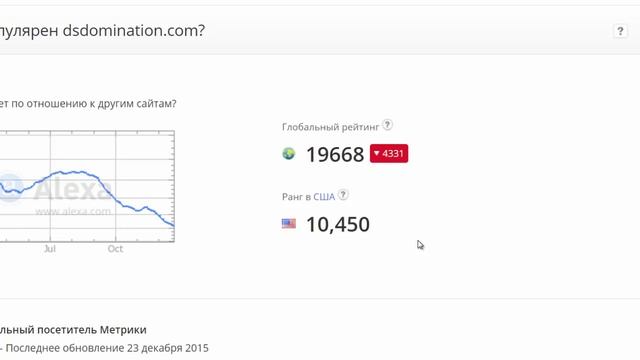
Task: Click the help question mark in header
Action: pos(620,31)
